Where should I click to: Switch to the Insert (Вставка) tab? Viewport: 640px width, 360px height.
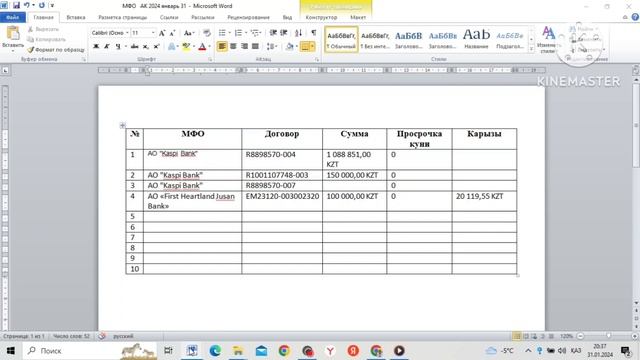click(x=76, y=18)
